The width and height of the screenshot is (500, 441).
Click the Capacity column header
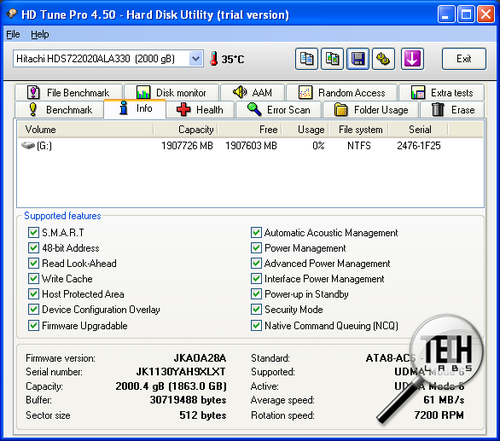186,129
